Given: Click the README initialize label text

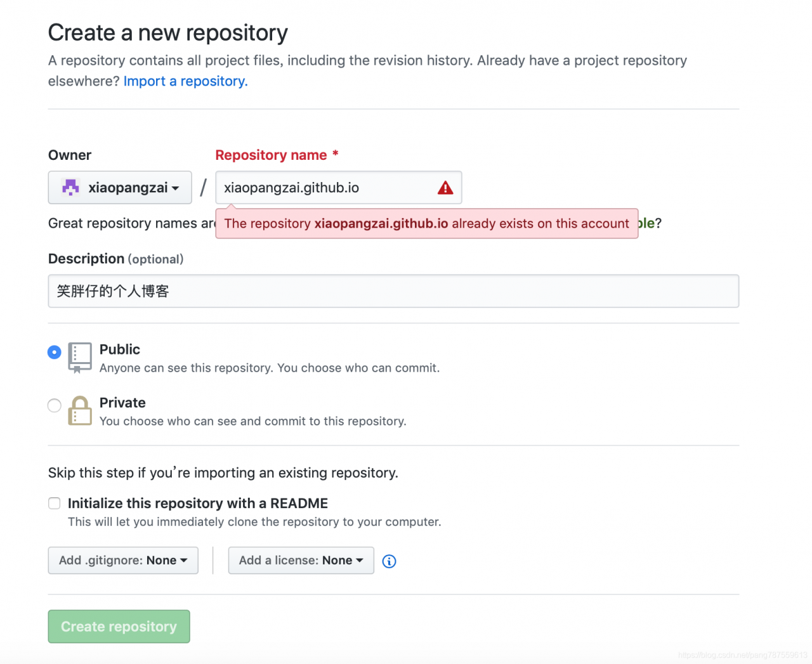Looking at the screenshot, I should pyautogui.click(x=198, y=504).
